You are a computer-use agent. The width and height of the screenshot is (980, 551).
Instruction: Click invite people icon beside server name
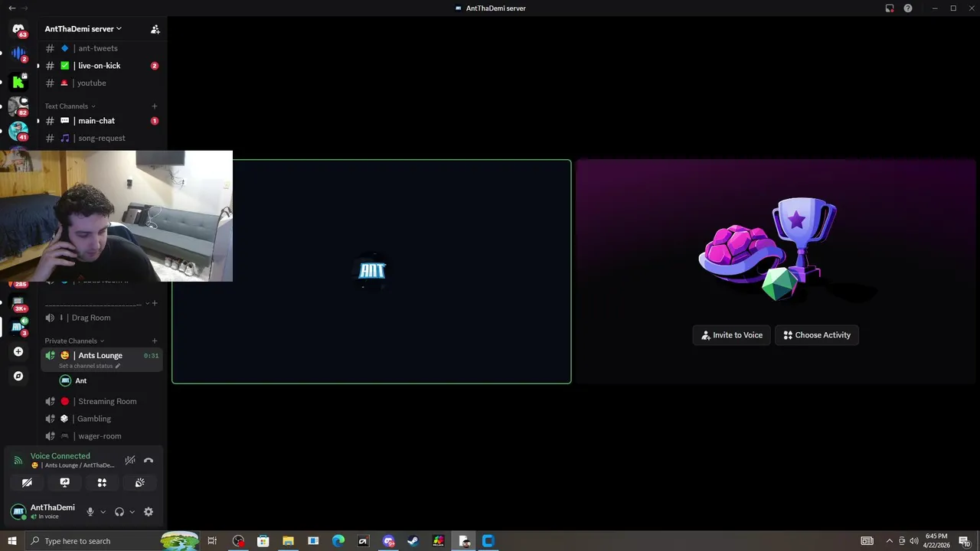point(155,29)
